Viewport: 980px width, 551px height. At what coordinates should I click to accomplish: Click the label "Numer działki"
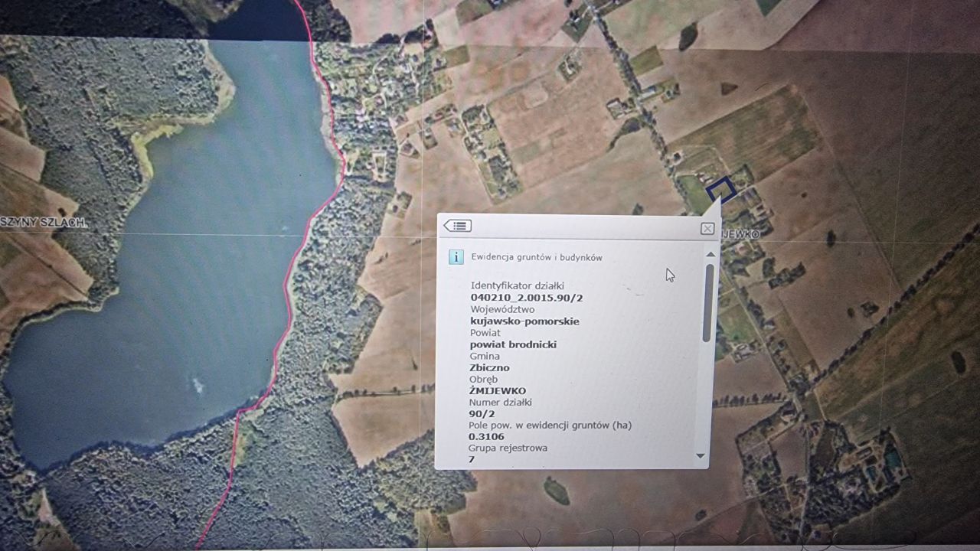pos(500,403)
